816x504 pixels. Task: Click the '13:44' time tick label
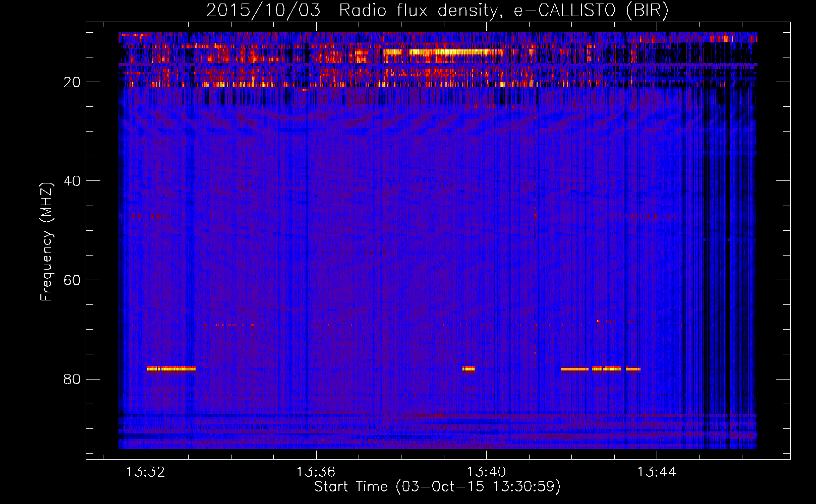657,472
